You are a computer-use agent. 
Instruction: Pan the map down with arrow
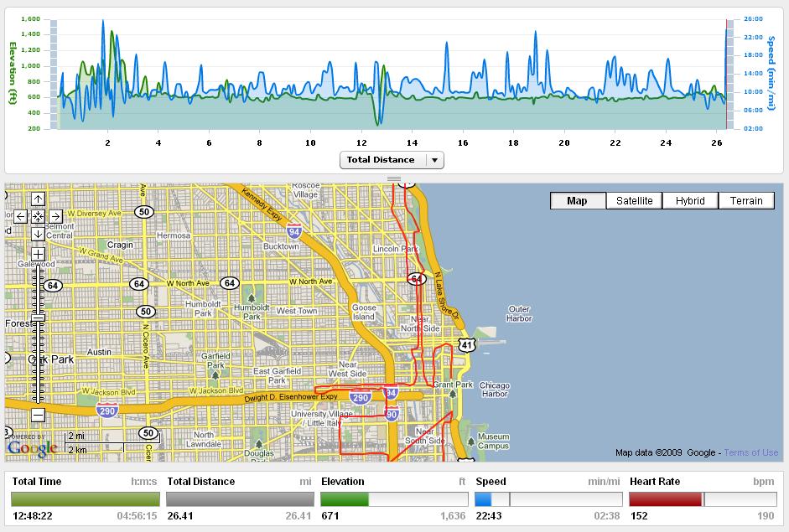pyautogui.click(x=38, y=234)
